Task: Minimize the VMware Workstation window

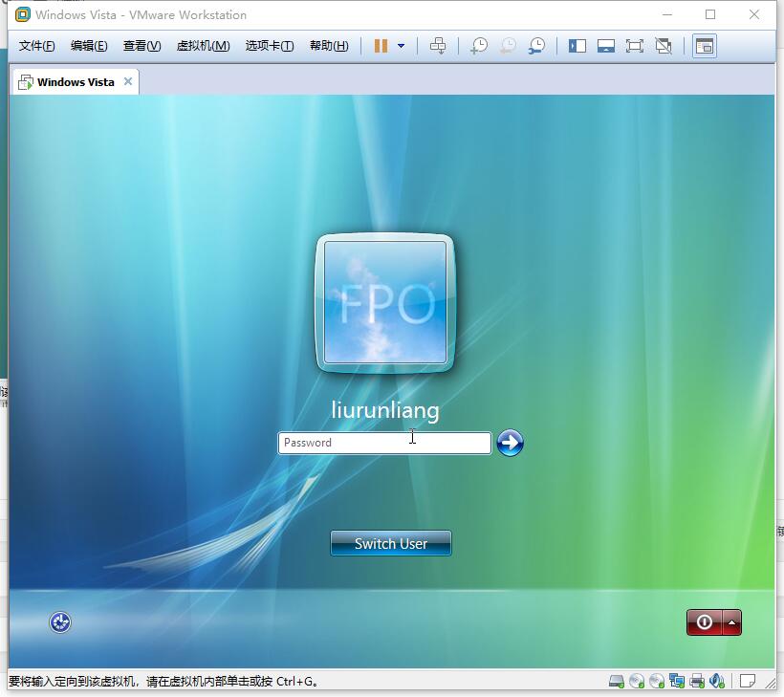Action: 667,14
